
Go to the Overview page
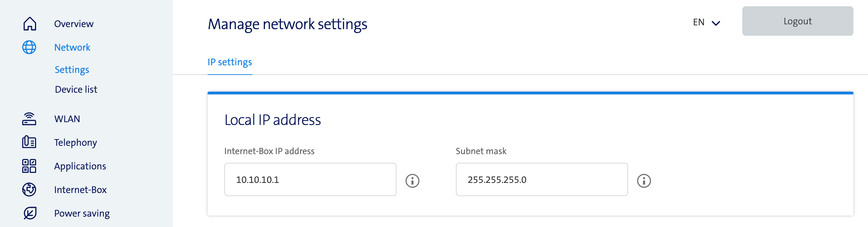(74, 24)
